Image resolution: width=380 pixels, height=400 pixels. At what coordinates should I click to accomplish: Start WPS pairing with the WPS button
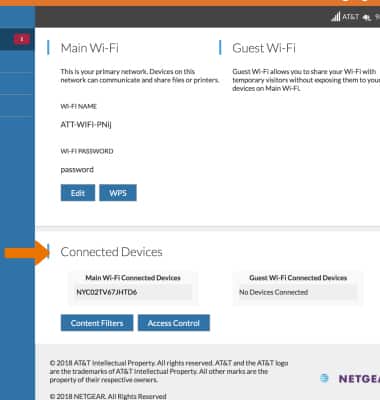coord(118,193)
